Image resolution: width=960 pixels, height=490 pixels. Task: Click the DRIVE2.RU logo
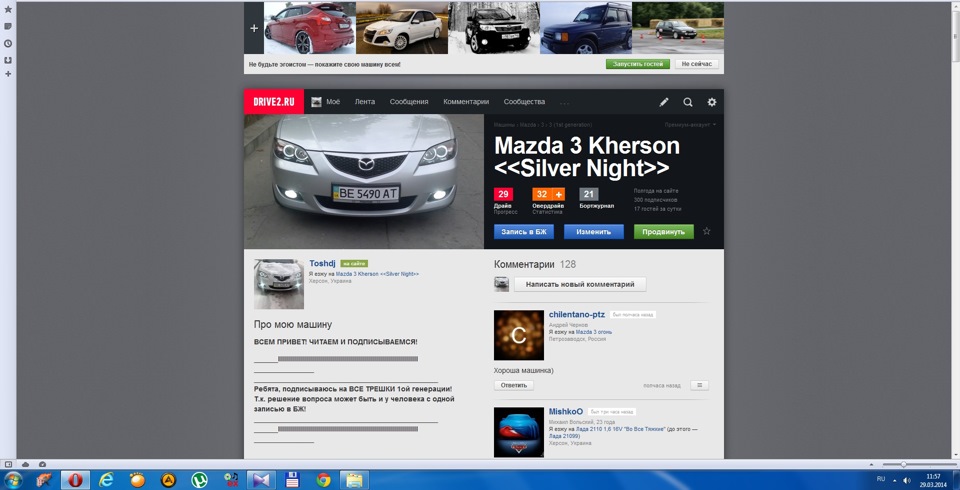pos(274,102)
